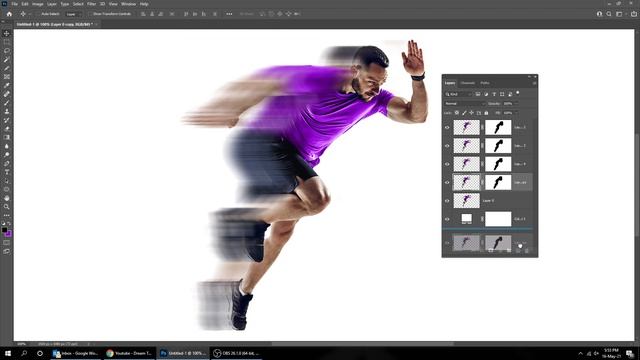Hide the unmasked Layer 0 via eye icon
Image resolution: width=640 pixels, height=360 pixels.
447,201
